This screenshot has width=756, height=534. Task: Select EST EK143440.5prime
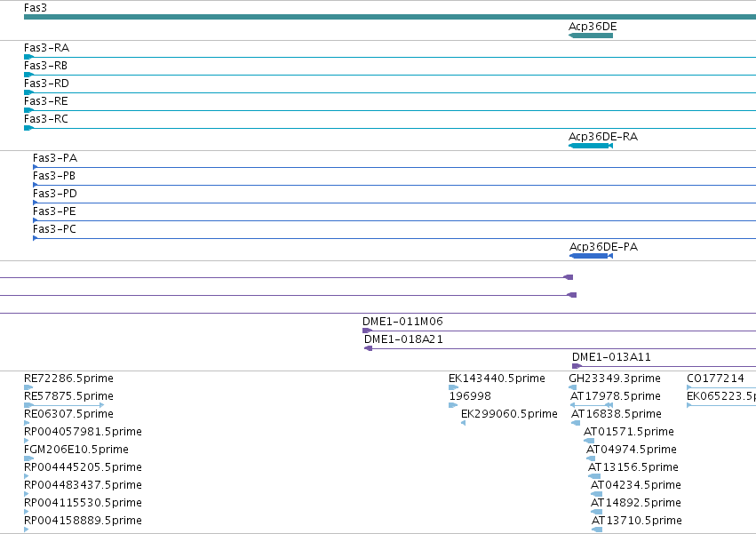click(x=497, y=379)
